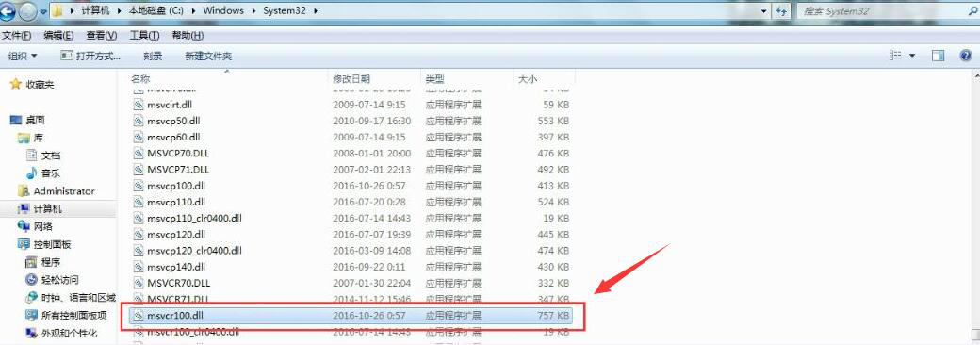Select the Windows breadcrumb segment
The height and width of the screenshot is (345, 980).
[223, 11]
